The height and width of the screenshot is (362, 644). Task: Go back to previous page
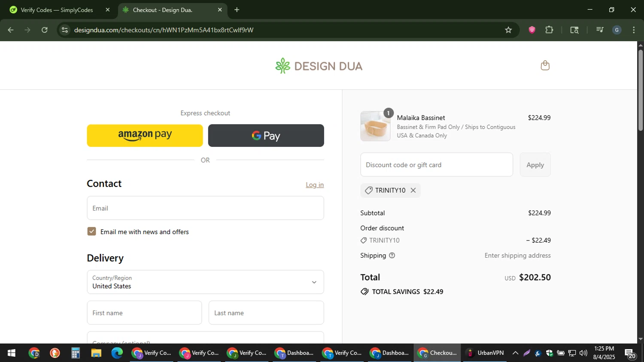tap(11, 30)
